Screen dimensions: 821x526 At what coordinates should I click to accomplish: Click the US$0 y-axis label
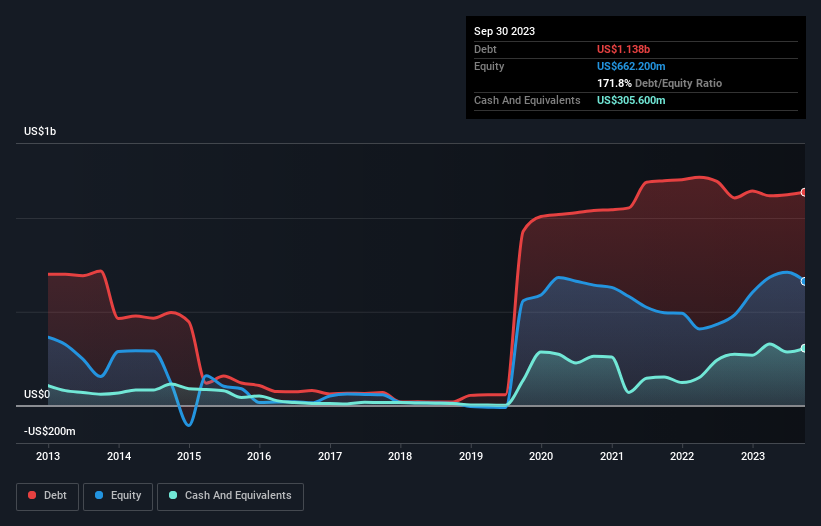coord(37,394)
